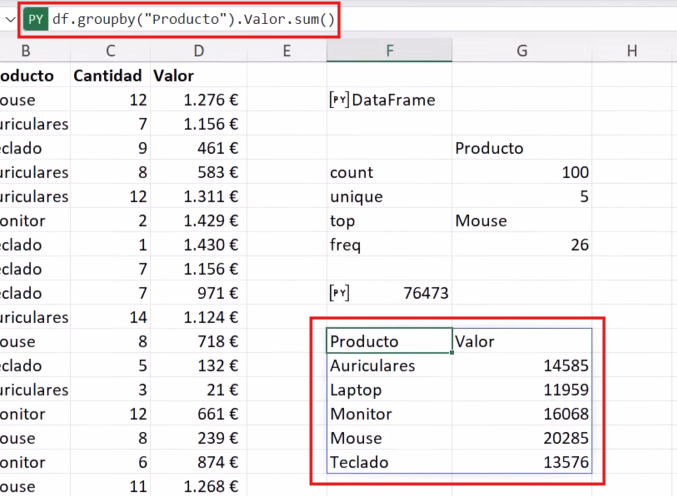
Task: Select the Producto header of groupby result
Action: [x=389, y=341]
